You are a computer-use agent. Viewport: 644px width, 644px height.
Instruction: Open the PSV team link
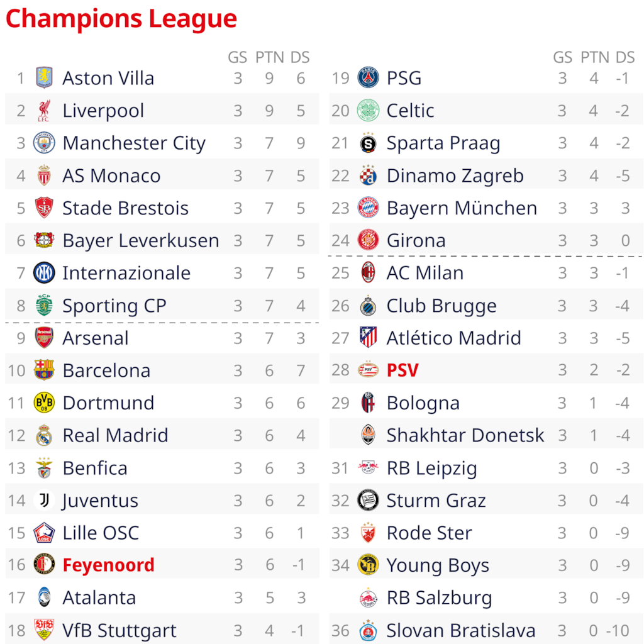click(x=402, y=370)
